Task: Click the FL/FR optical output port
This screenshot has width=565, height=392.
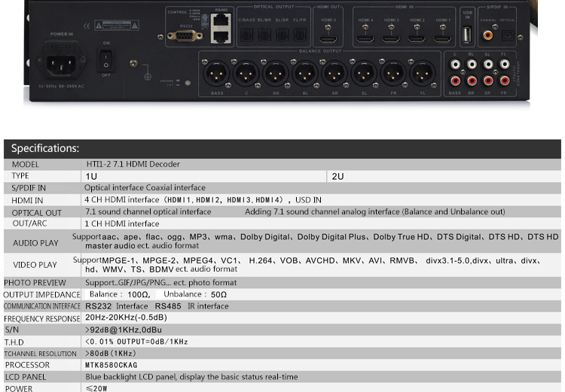Action: (300, 35)
